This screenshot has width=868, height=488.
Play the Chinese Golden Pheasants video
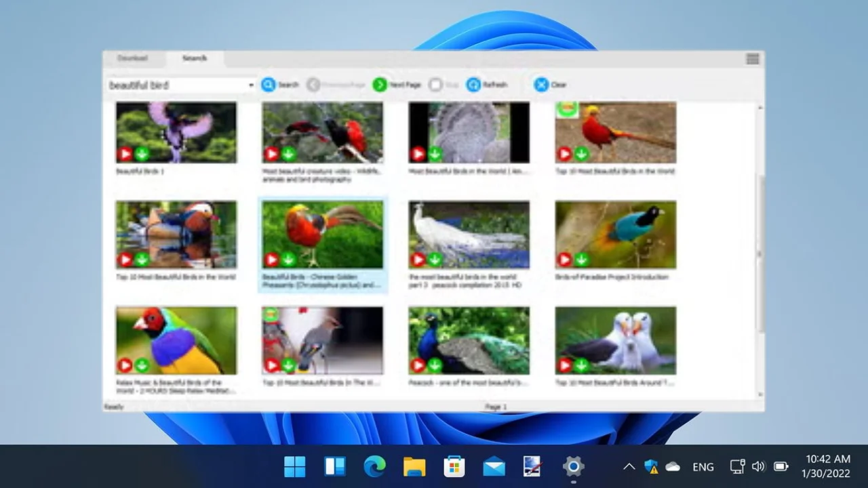point(271,260)
